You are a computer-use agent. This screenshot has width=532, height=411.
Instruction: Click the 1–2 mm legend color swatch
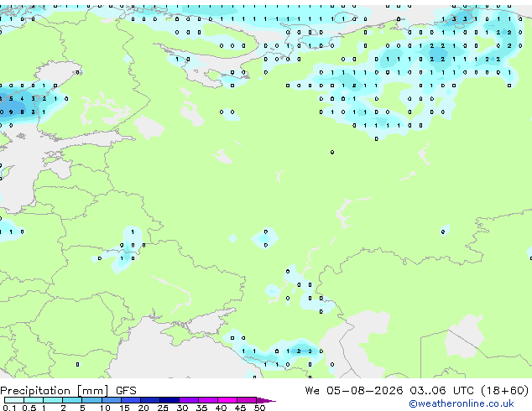[x=53, y=400]
